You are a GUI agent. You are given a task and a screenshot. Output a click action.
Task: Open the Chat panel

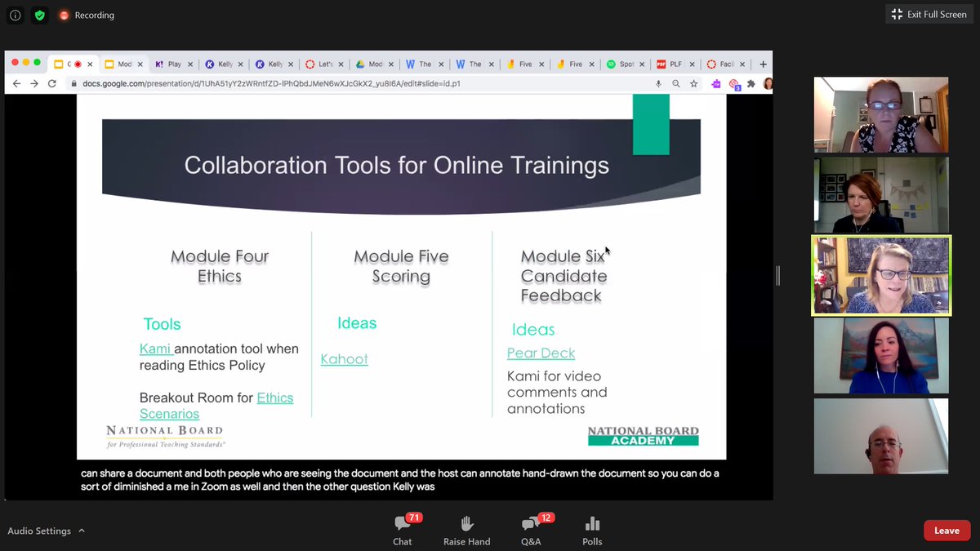(x=402, y=530)
